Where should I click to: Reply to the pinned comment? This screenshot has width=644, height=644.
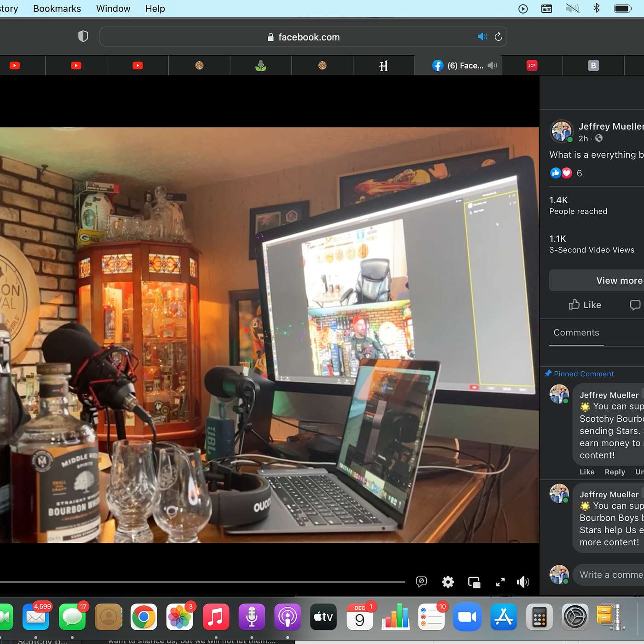click(615, 472)
